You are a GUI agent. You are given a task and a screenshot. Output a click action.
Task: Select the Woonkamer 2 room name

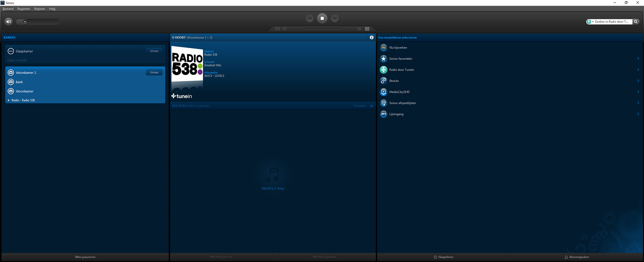point(26,73)
